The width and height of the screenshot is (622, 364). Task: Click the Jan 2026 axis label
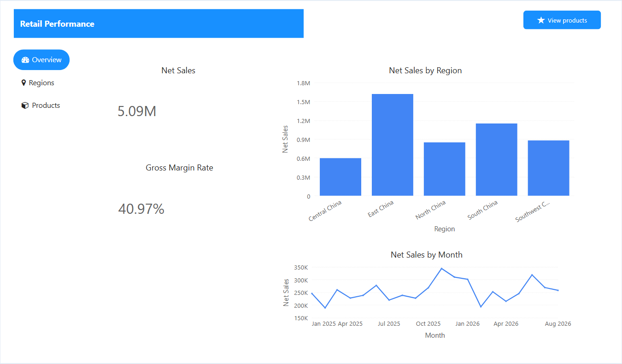(467, 324)
